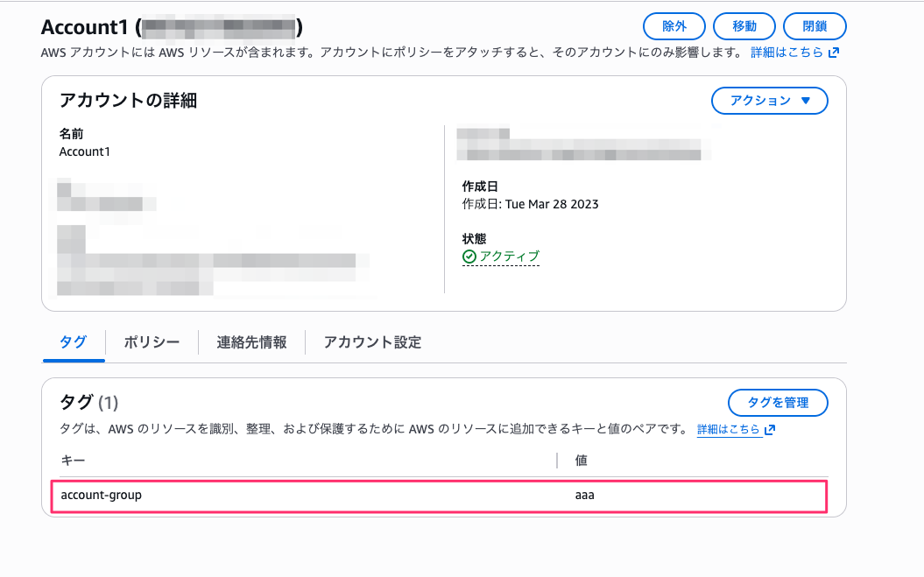This screenshot has width=924, height=577.
Task: Switch to the ポリシー tab
Action: click(x=151, y=342)
